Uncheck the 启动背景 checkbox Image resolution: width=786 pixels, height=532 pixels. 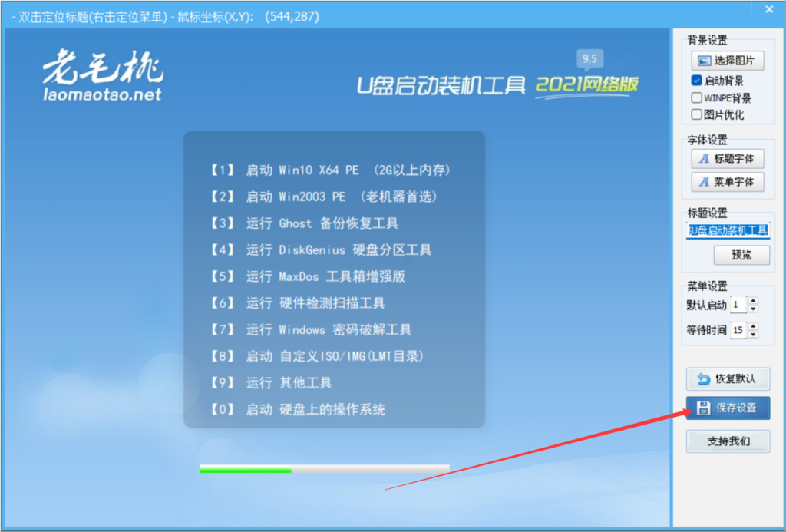[x=696, y=81]
